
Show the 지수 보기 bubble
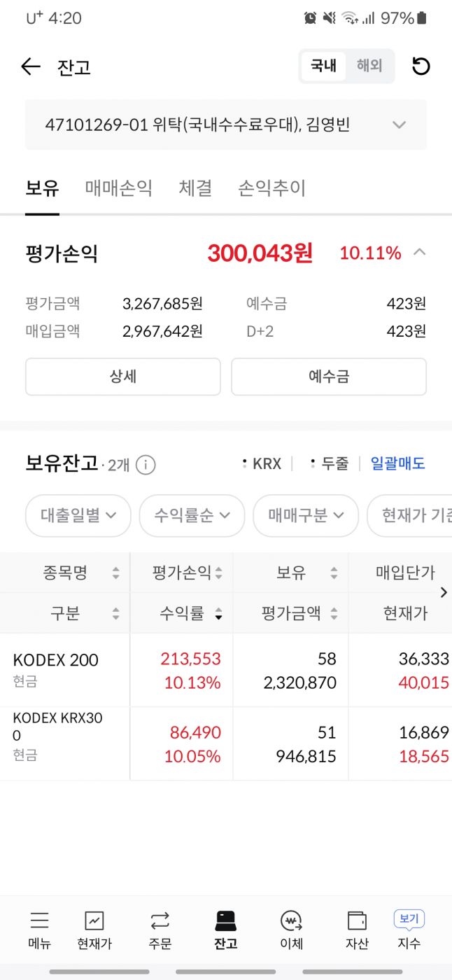click(409, 919)
